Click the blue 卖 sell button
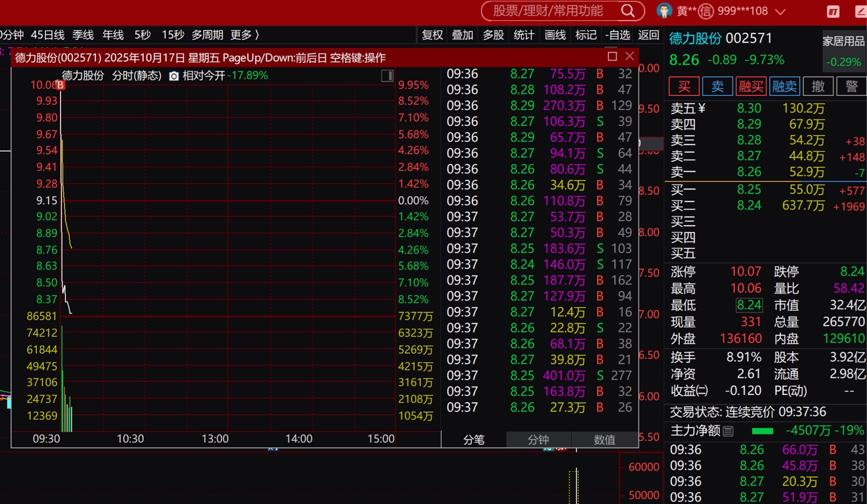Image resolution: width=867 pixels, height=504 pixels. click(x=718, y=86)
